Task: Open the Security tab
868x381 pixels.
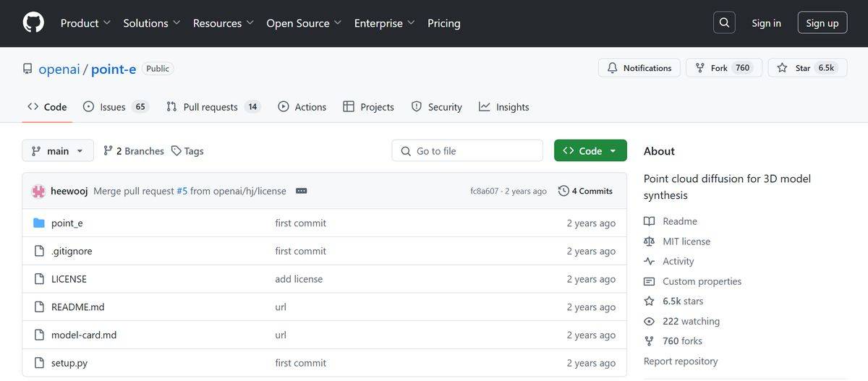Action: [436, 107]
